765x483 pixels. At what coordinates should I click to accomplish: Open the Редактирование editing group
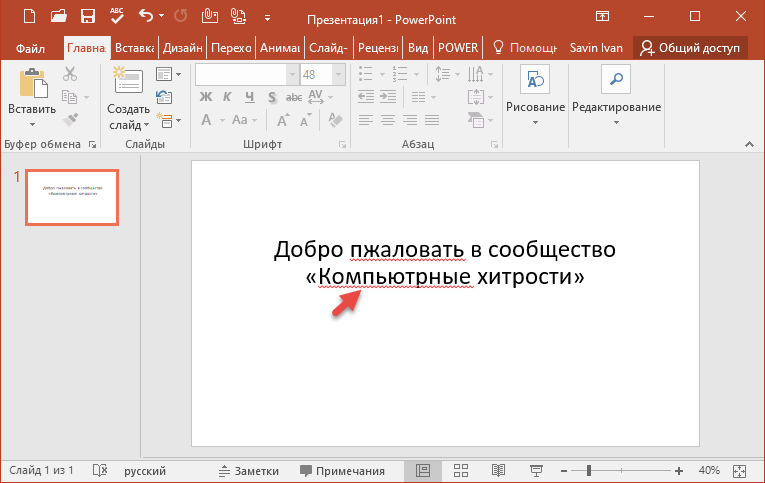point(616,96)
